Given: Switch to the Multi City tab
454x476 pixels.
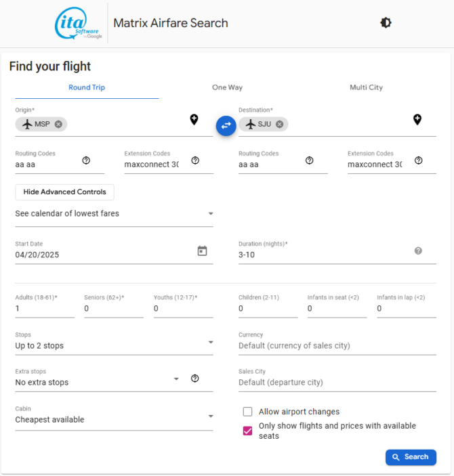Looking at the screenshot, I should 366,87.
